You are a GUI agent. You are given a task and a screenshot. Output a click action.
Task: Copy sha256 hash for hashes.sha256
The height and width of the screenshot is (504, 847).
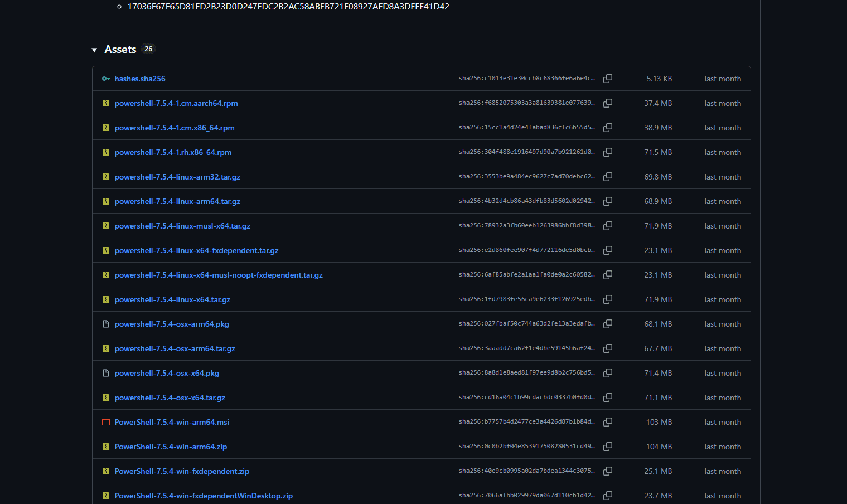608,79
